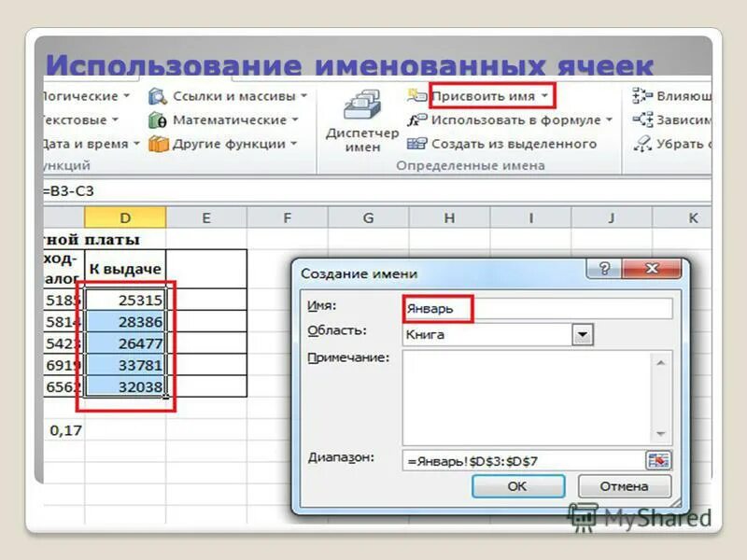Click the К выдаче header cell
747x560 pixels.
[125, 269]
